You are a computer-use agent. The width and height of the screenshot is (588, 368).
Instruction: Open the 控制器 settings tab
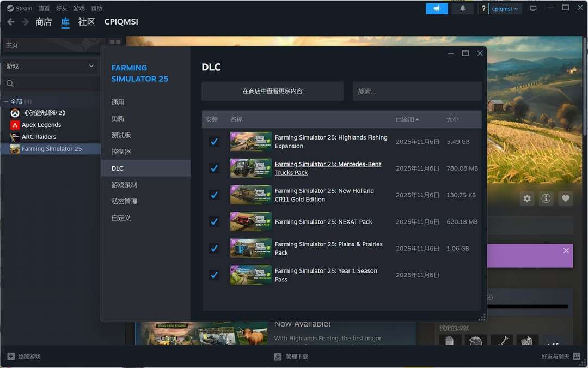121,152
